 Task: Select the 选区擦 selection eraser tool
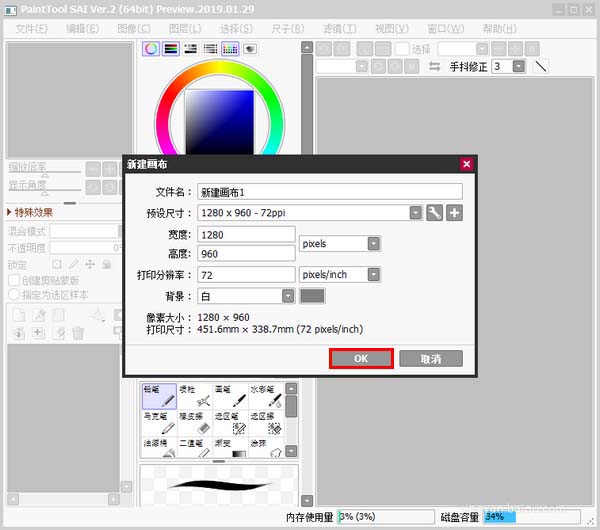266,422
